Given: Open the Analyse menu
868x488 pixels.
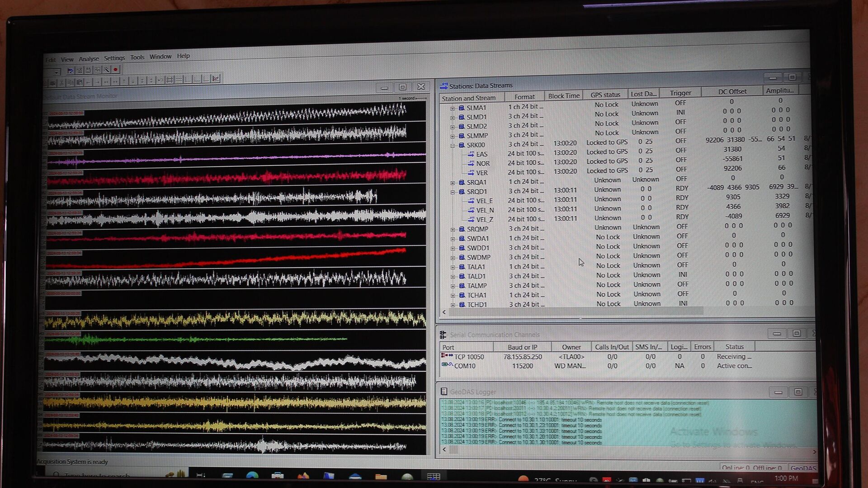Looking at the screenshot, I should 89,59.
